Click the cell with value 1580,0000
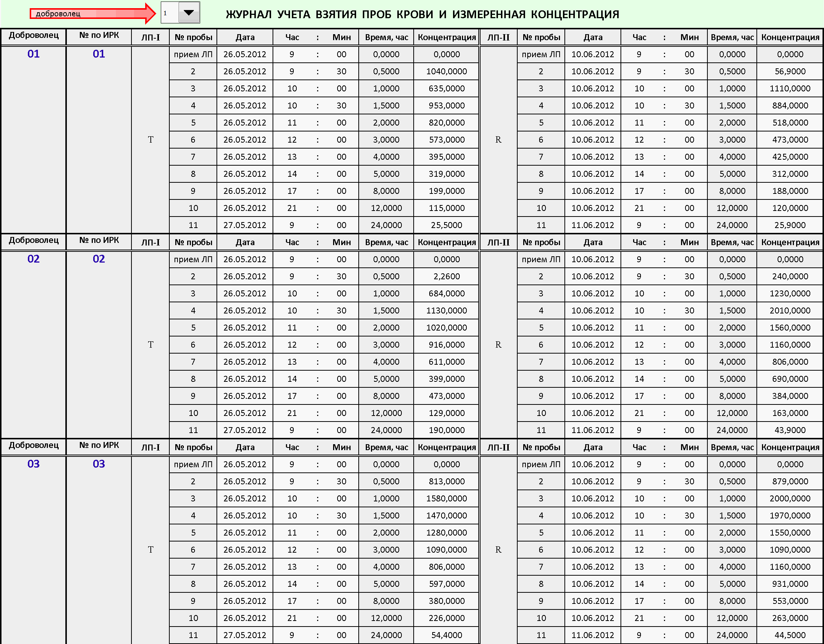The height and width of the screenshot is (644, 824). [446, 498]
